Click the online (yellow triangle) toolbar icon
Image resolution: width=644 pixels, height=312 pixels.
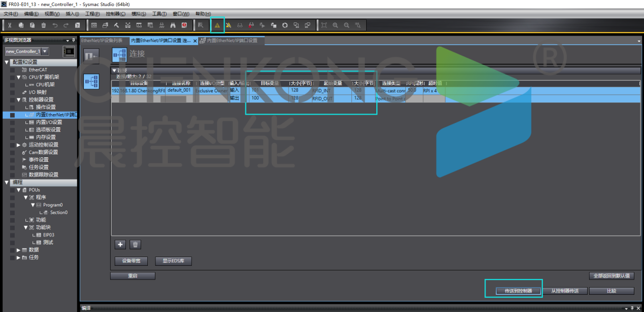click(217, 25)
